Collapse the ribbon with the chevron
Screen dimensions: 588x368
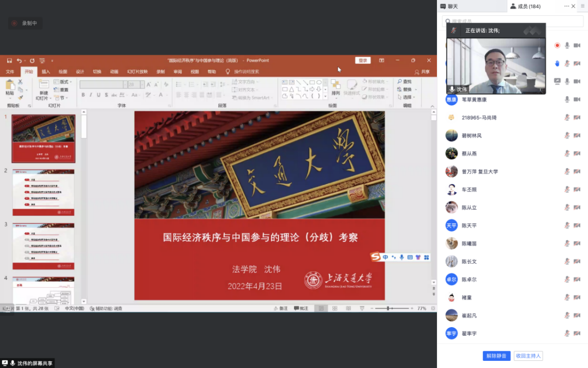point(432,106)
